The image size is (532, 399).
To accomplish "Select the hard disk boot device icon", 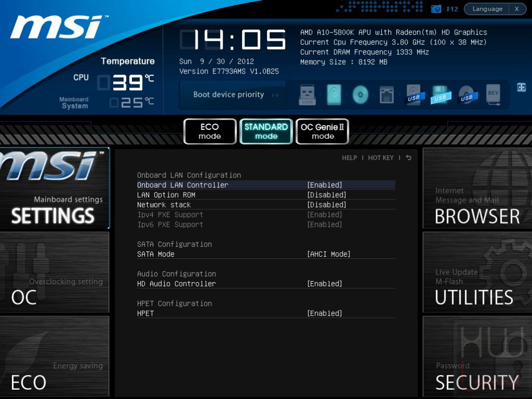I will tap(334, 94).
